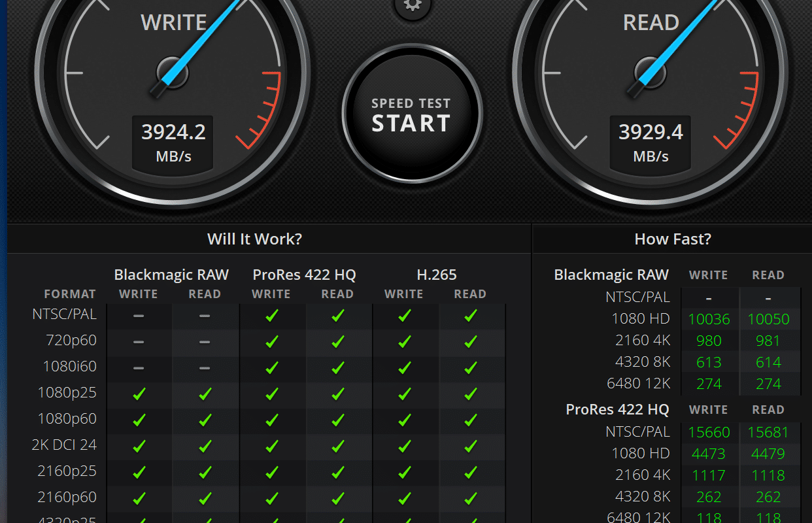
Task: Click the ProRes 422 HQ read checkmark for 2160p25
Action: tap(337, 472)
